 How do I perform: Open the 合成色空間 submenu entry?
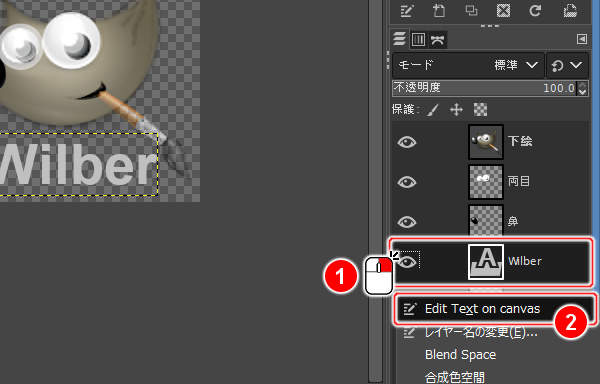[455, 377]
